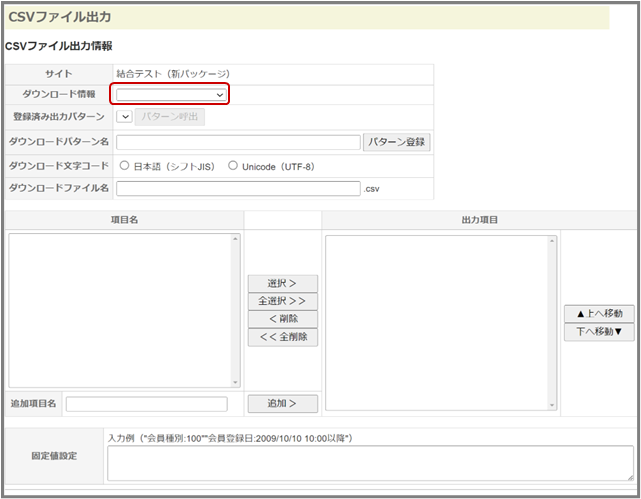Viewport: 641px width, 499px height.
Task: Click inside the 出力項目 list box
Action: (x=436, y=322)
